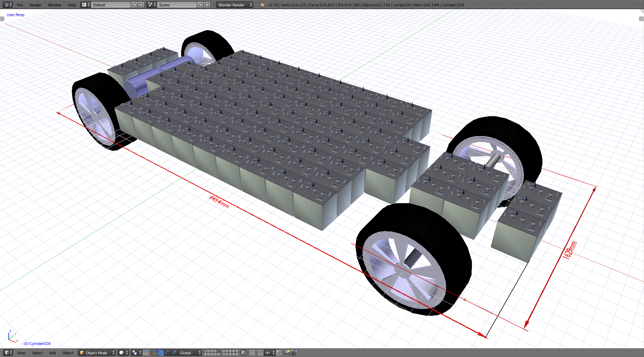Enable the translate manipulator arrow
644x357 pixels.
pyautogui.click(x=161, y=353)
